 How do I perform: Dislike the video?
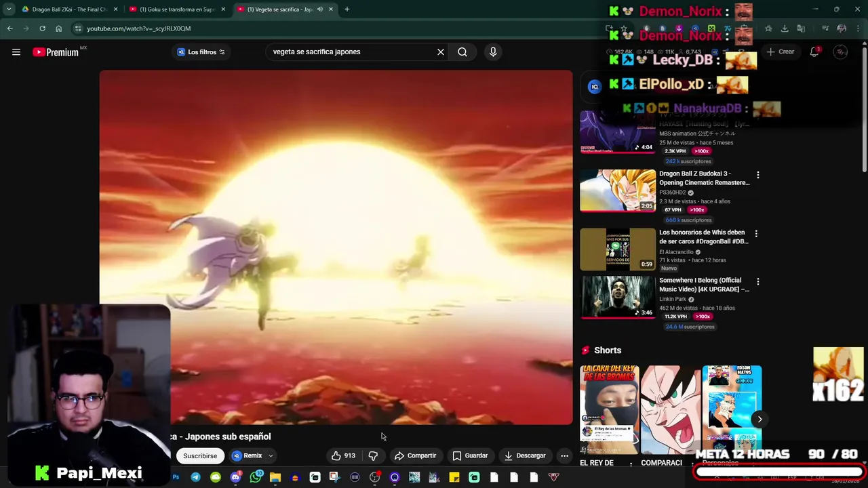tap(373, 455)
